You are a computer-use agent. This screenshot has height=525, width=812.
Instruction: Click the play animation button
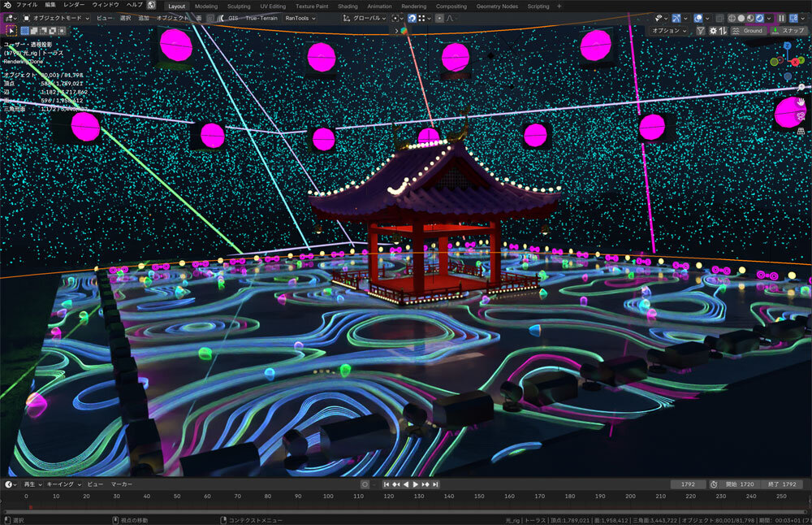(x=416, y=484)
